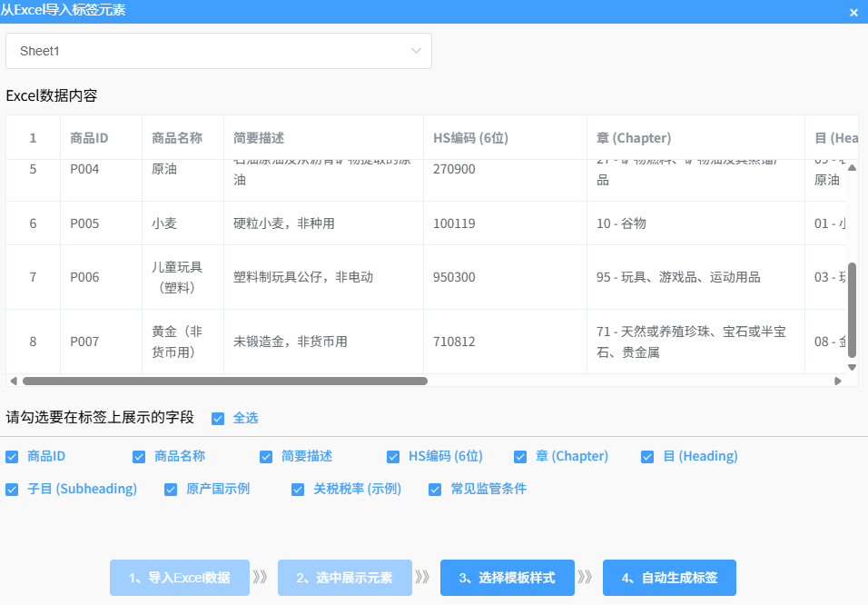This screenshot has height=605, width=868.
Task: Uncheck the 商品名称 field checkbox
Action: (139, 457)
